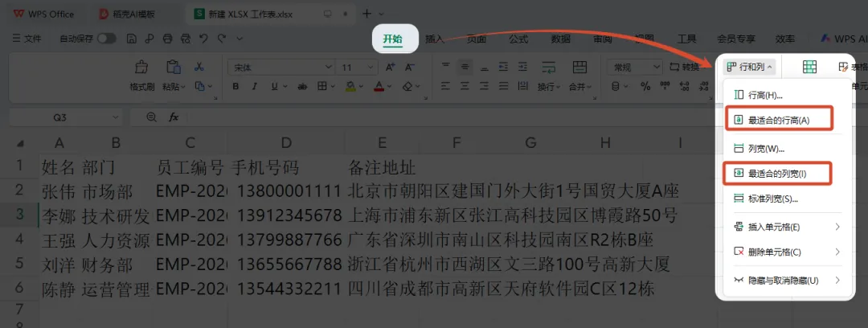Screen dimensions: 868x328
Task: Apply Underline formatting
Action: pos(273,87)
